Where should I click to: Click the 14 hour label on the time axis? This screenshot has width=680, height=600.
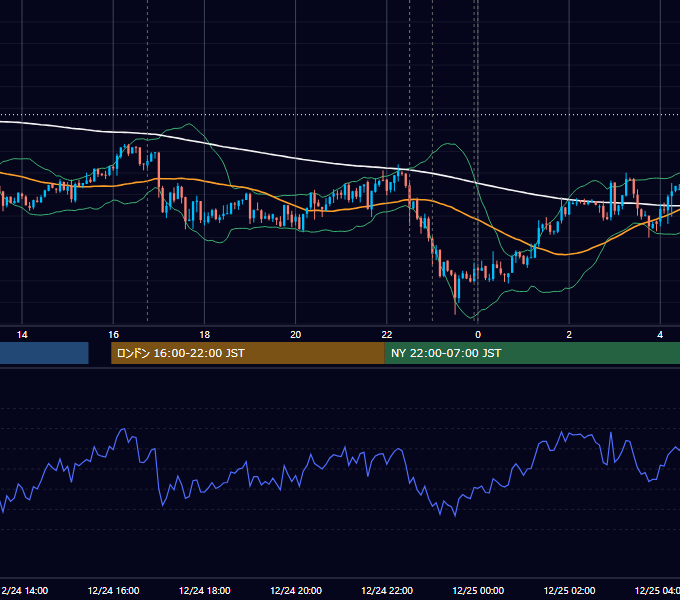[22, 335]
